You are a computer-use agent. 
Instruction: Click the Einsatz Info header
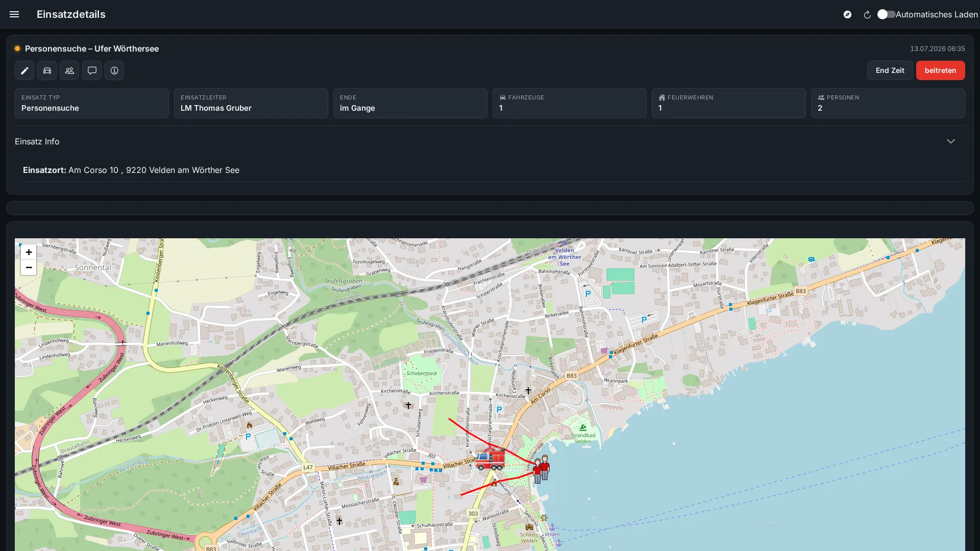point(37,141)
